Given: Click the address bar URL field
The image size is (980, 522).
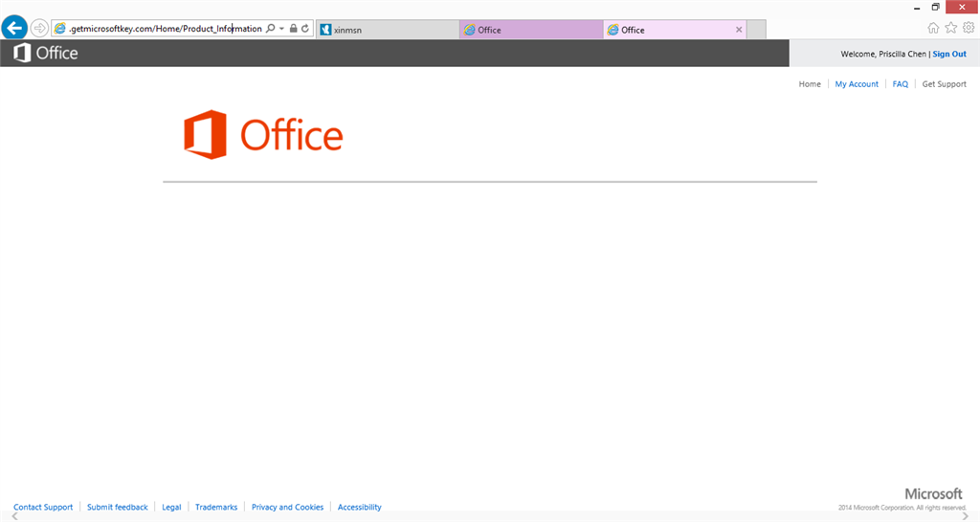Looking at the screenshot, I should point(166,28).
